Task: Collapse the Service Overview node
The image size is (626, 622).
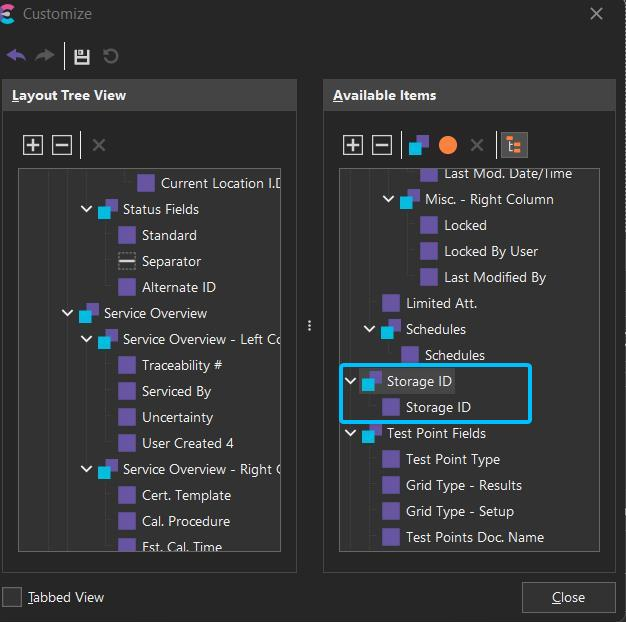Action: [67, 313]
